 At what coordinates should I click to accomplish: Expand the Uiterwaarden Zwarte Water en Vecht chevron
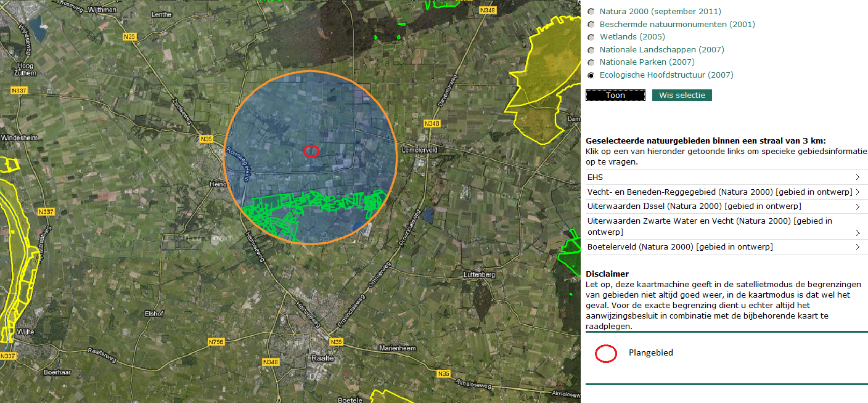pyautogui.click(x=858, y=233)
